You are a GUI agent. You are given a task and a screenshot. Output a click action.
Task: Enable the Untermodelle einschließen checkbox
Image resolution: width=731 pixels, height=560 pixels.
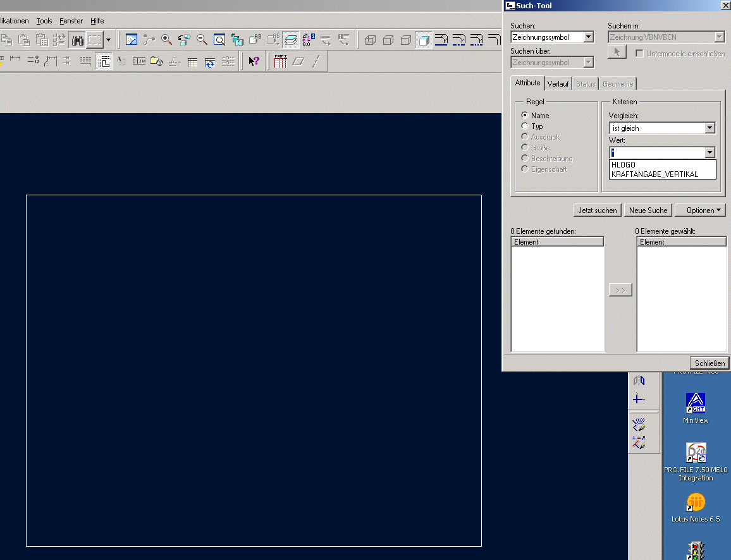(640, 54)
